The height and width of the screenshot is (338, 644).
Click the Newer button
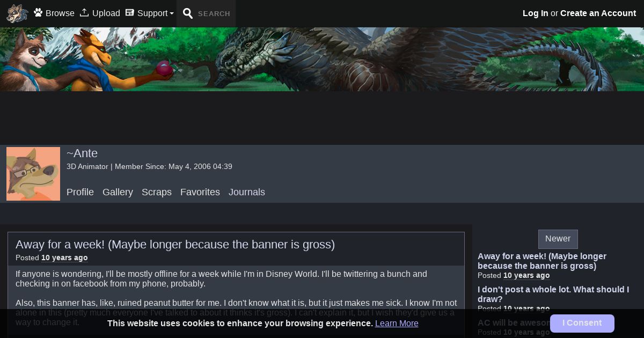pyautogui.click(x=558, y=239)
